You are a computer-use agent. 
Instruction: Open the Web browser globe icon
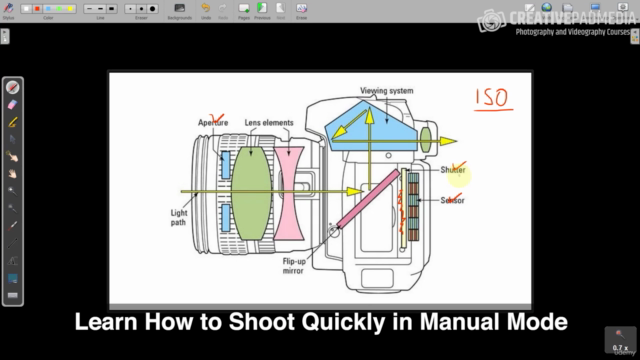click(x=547, y=8)
